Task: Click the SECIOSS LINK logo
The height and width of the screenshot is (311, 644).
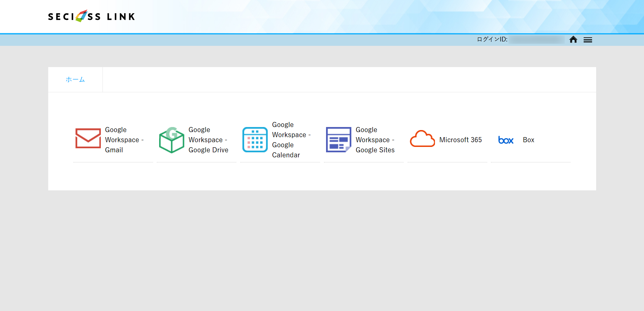Action: pyautogui.click(x=91, y=16)
